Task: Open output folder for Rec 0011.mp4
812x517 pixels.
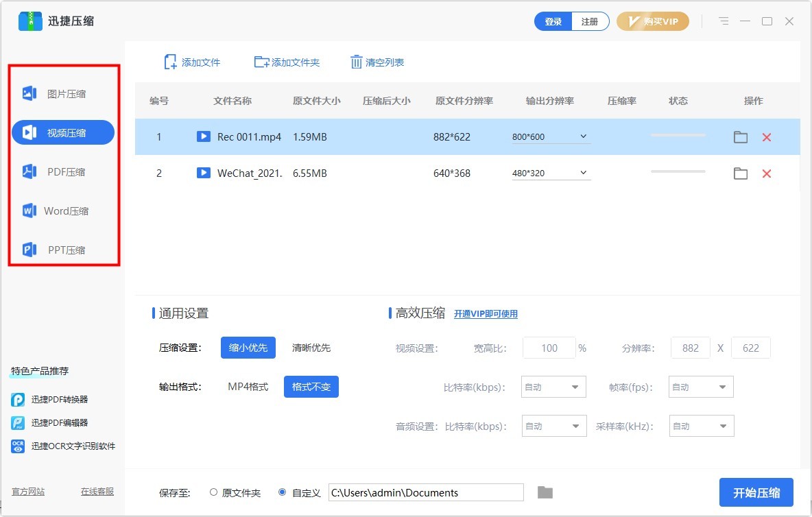Action: [x=740, y=136]
